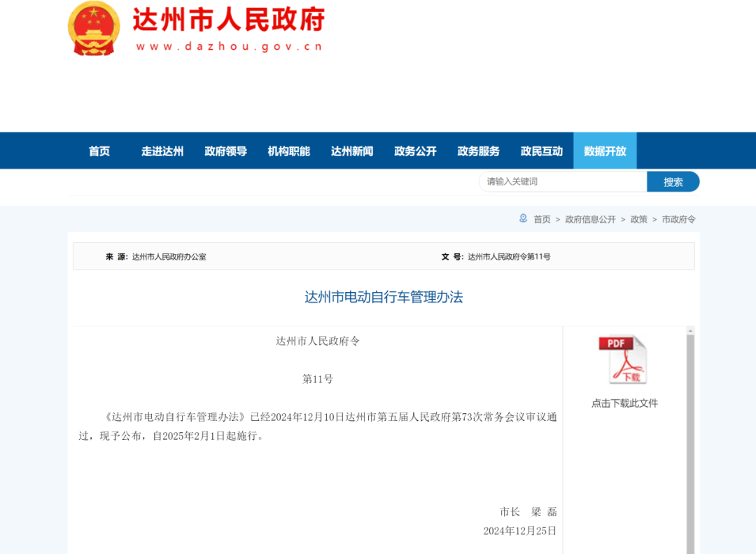The image size is (756, 554).
Task: Open the 达州新闻 navigation menu
Action: 351,150
